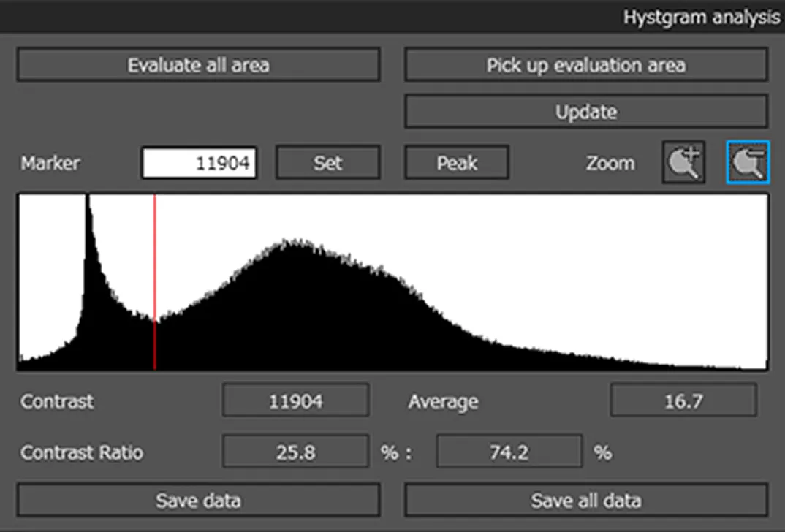
Task: Save histogram with Save data button
Action: click(198, 501)
